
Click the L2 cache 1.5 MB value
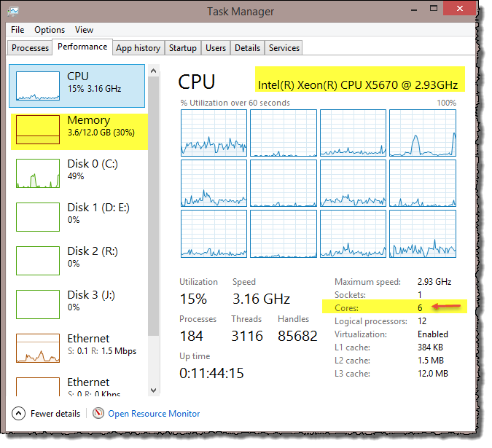coord(431,361)
